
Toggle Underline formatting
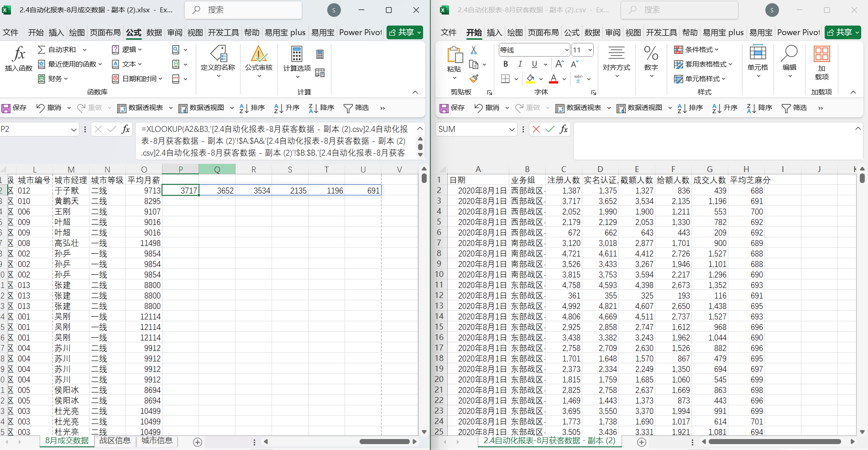(x=534, y=64)
